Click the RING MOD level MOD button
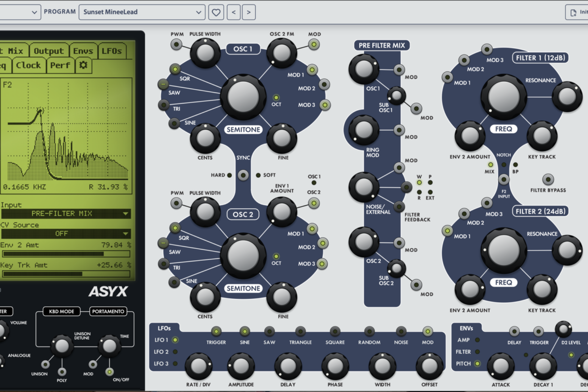 [x=399, y=130]
